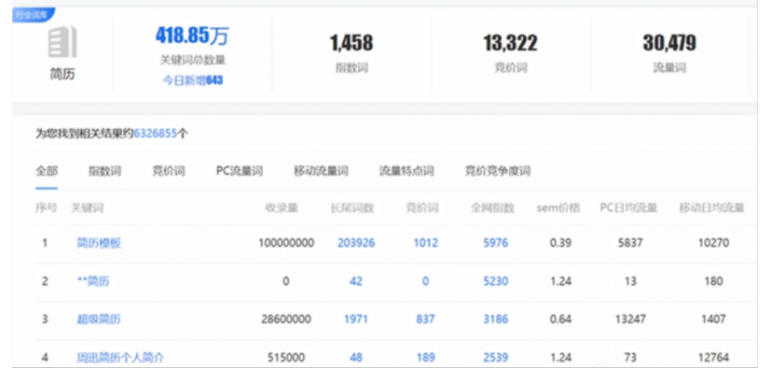Open bid word count 189

(x=426, y=358)
